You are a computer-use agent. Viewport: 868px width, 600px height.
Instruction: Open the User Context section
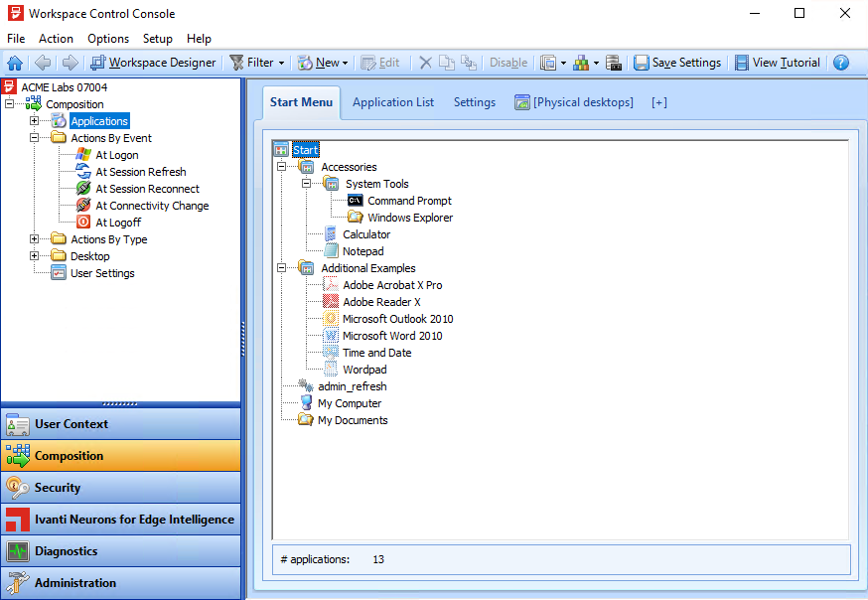coord(121,424)
